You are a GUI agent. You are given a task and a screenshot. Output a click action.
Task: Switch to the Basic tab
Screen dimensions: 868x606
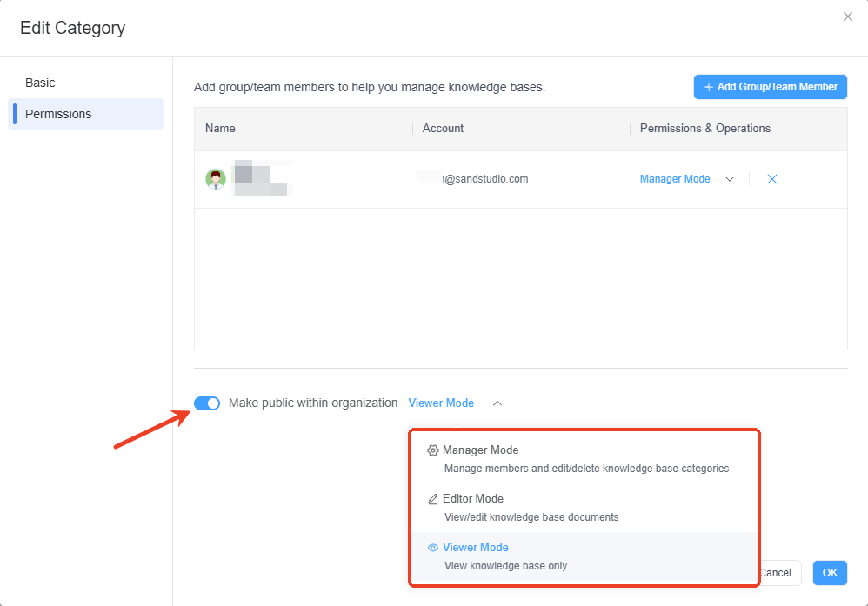tap(40, 83)
